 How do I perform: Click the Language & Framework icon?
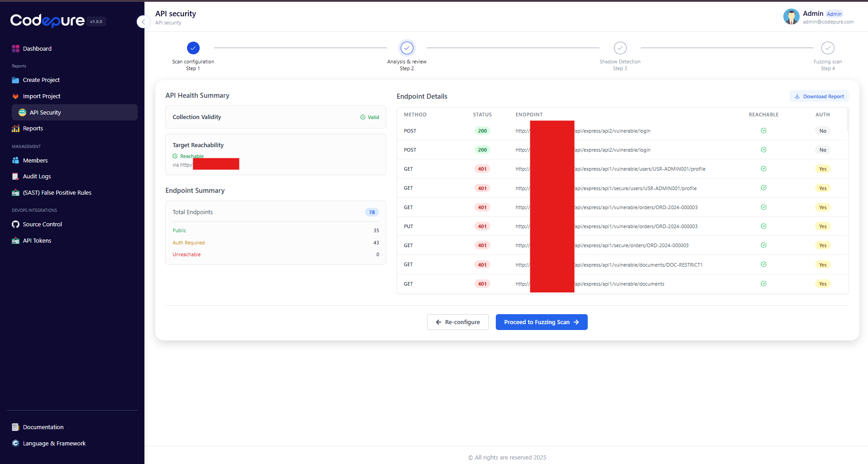tap(15, 444)
